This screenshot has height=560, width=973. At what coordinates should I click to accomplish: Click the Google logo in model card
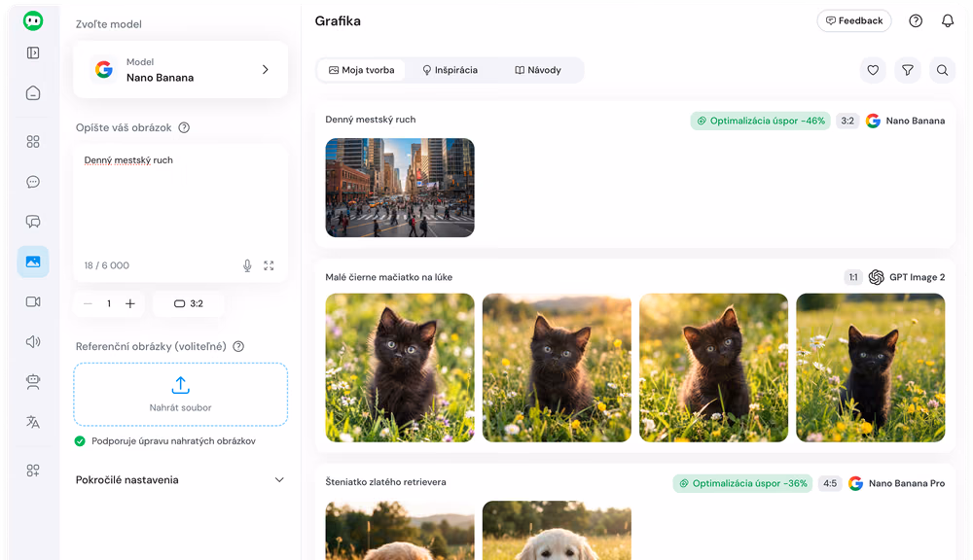pos(104,69)
